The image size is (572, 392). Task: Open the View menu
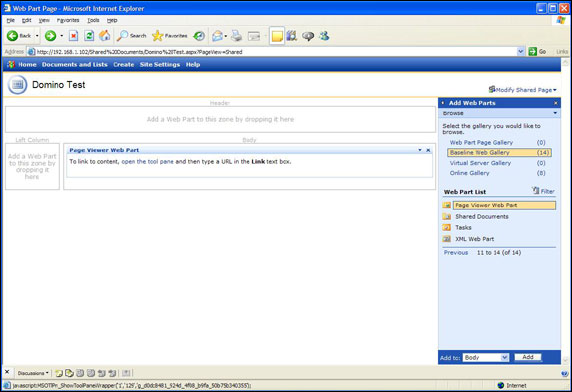pos(44,20)
